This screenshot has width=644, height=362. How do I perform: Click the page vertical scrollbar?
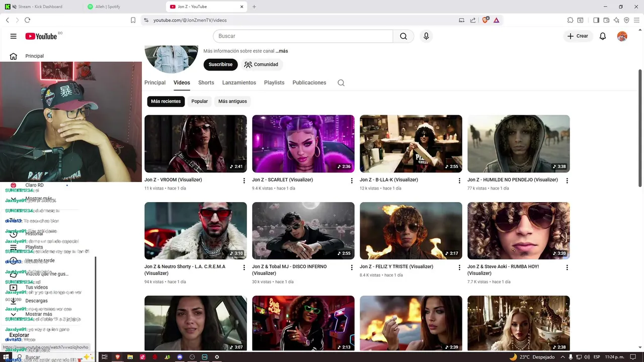(x=640, y=128)
